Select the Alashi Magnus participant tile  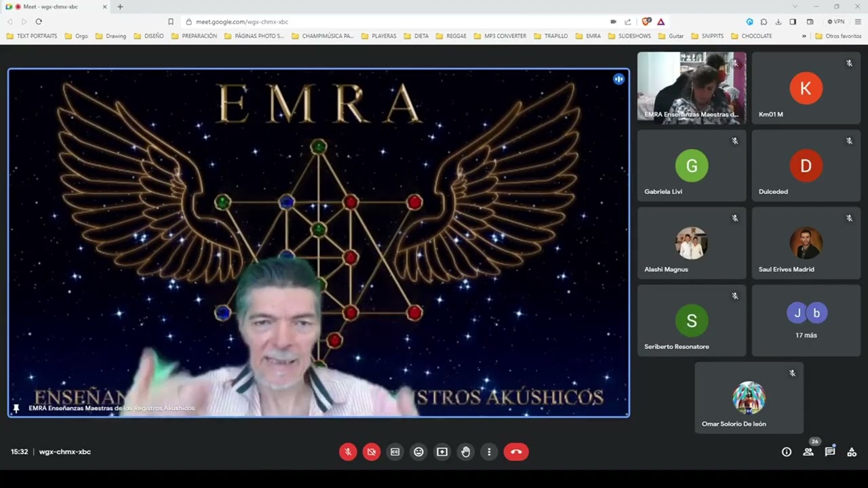[692, 243]
